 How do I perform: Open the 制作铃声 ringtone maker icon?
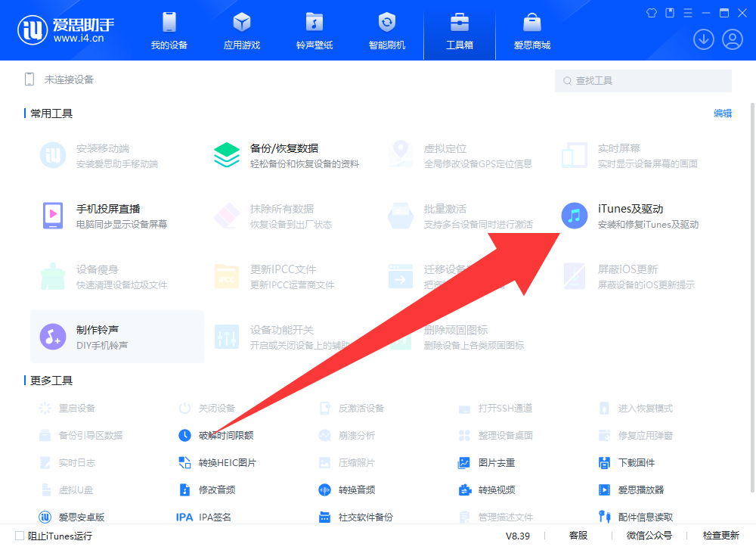pyautogui.click(x=53, y=336)
